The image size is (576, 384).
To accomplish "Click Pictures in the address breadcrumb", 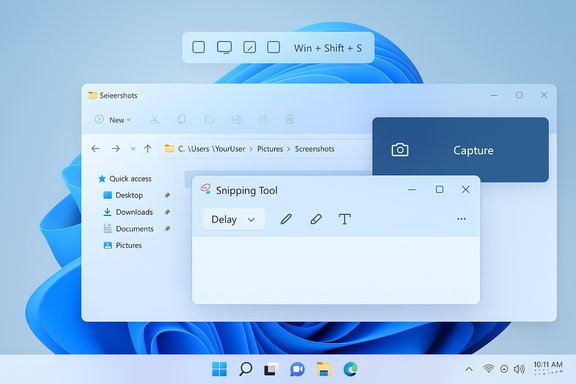I will [x=270, y=149].
